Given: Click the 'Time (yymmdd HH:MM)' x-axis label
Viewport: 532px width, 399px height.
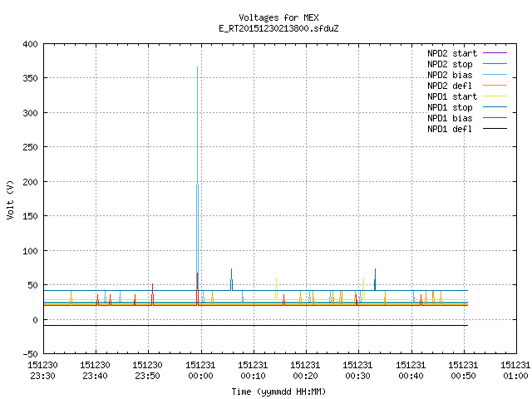Looking at the screenshot, I should click(278, 392).
